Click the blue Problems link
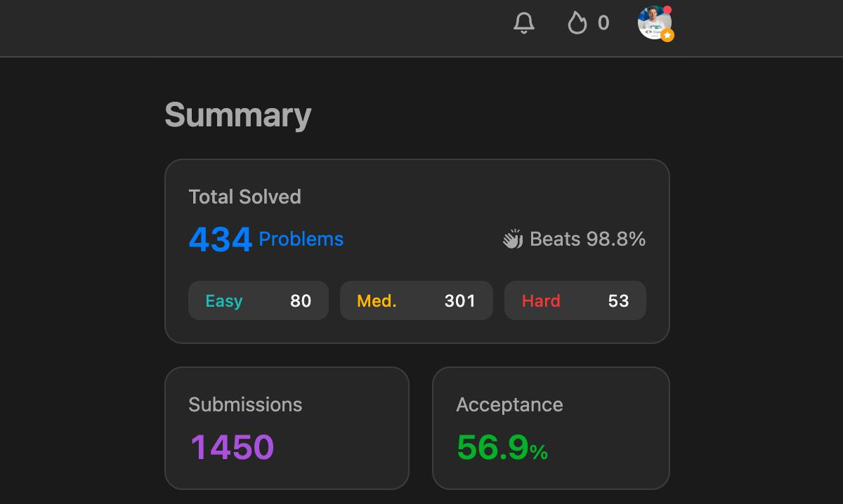Screen dimensions: 843x504 (x=301, y=239)
